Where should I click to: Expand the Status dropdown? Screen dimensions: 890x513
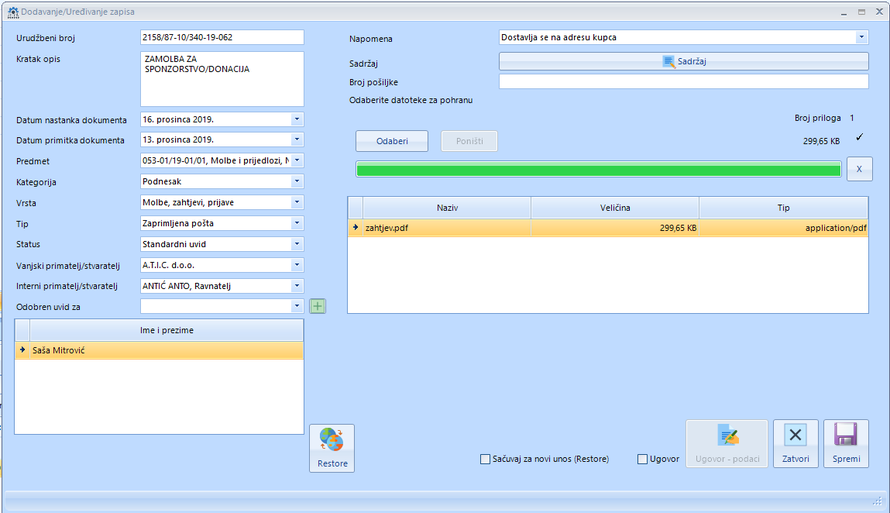[297, 244]
